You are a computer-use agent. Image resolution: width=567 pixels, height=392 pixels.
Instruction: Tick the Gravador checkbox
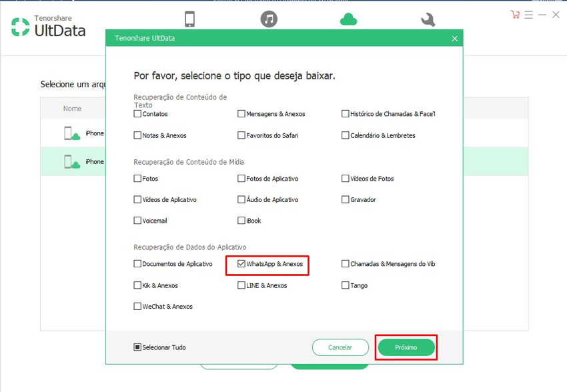pos(346,199)
